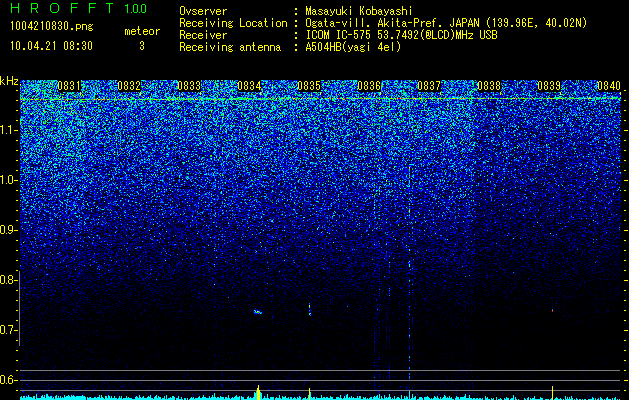Click the yellow power spike below 0834
Viewport: 629px width, 400px height.
tap(258, 392)
